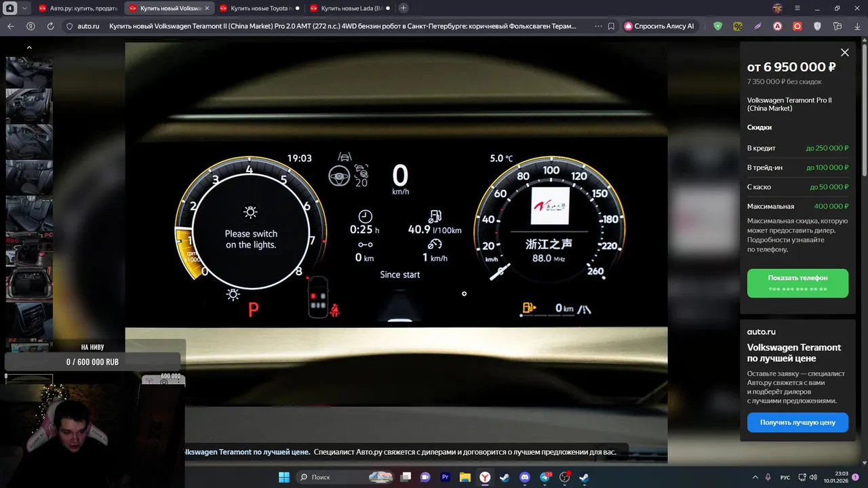Click 'Volkswagen Teramont по лучшей цене' heading
The height and width of the screenshot is (488, 868).
(794, 352)
